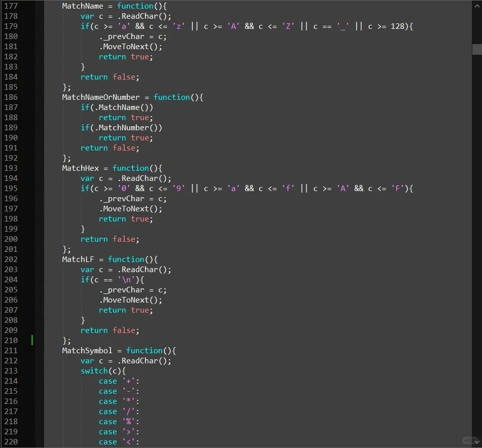The height and width of the screenshot is (448, 482).
Task: Click 'if(.MatchName())' on line 187
Action: [117, 107]
